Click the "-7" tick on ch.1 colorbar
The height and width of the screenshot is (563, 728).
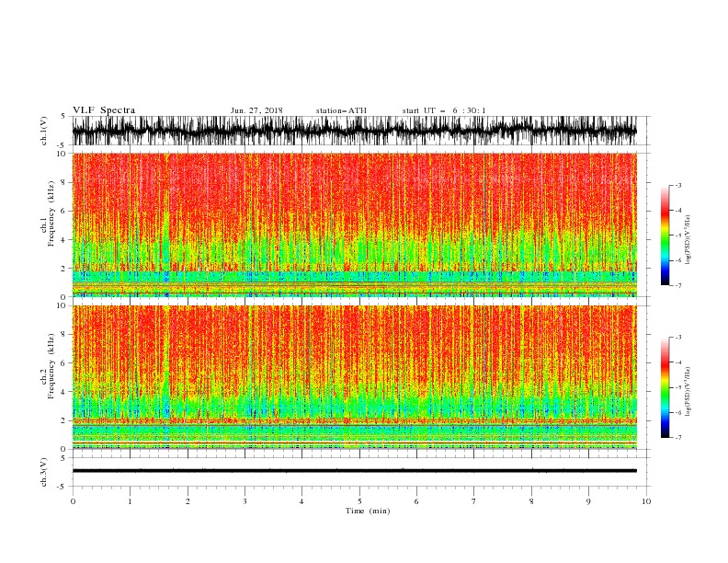click(677, 285)
